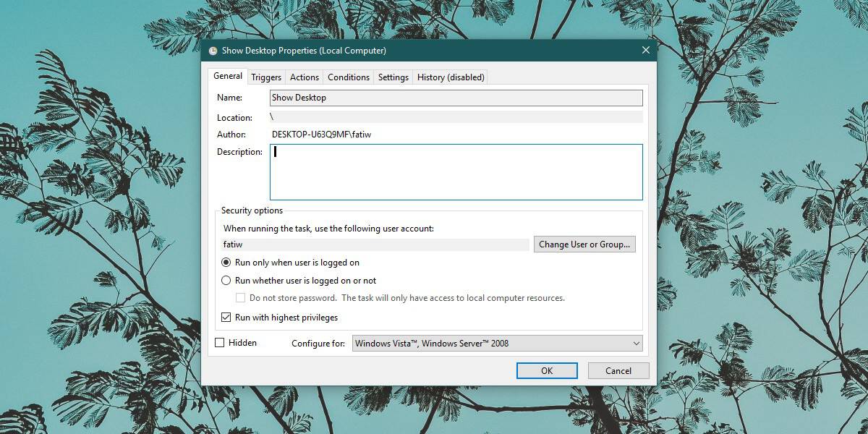Open the Triggers tab
868x434 pixels.
point(266,77)
